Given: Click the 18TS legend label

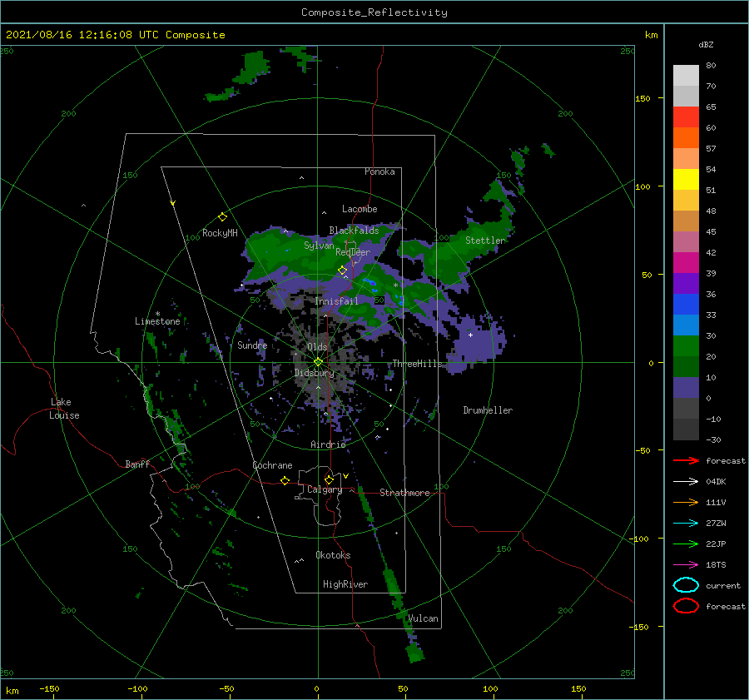Looking at the screenshot, I should (x=716, y=565).
